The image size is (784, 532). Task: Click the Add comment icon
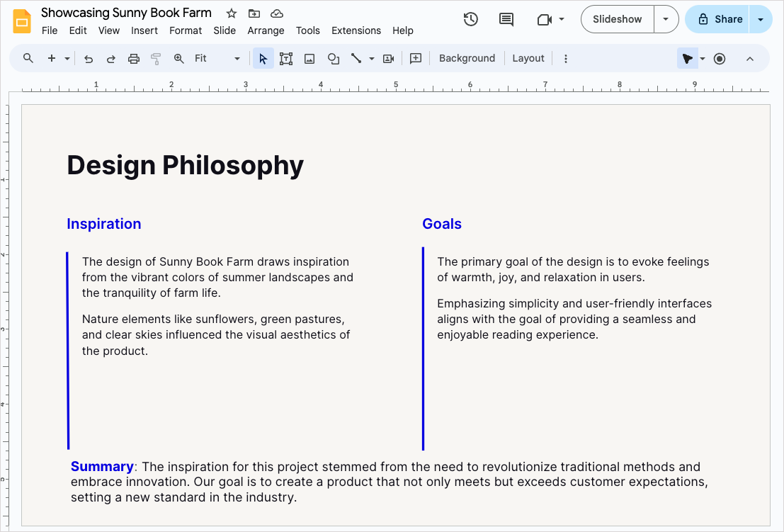tap(416, 59)
